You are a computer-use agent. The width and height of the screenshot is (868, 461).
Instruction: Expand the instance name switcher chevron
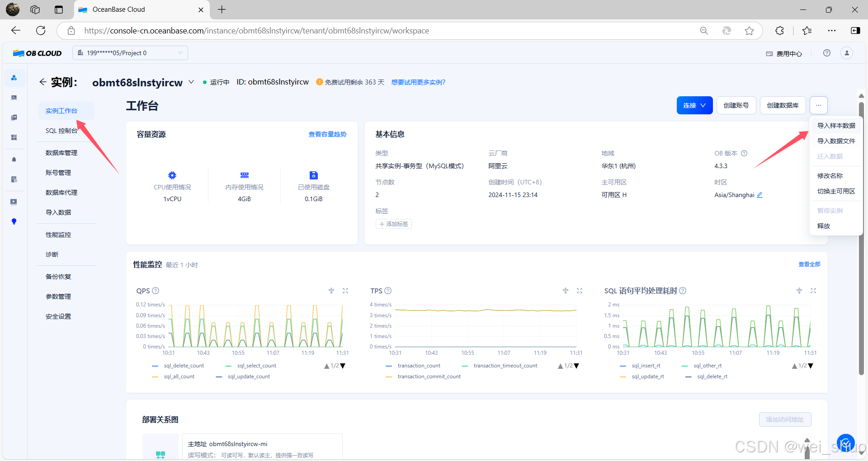pyautogui.click(x=191, y=82)
